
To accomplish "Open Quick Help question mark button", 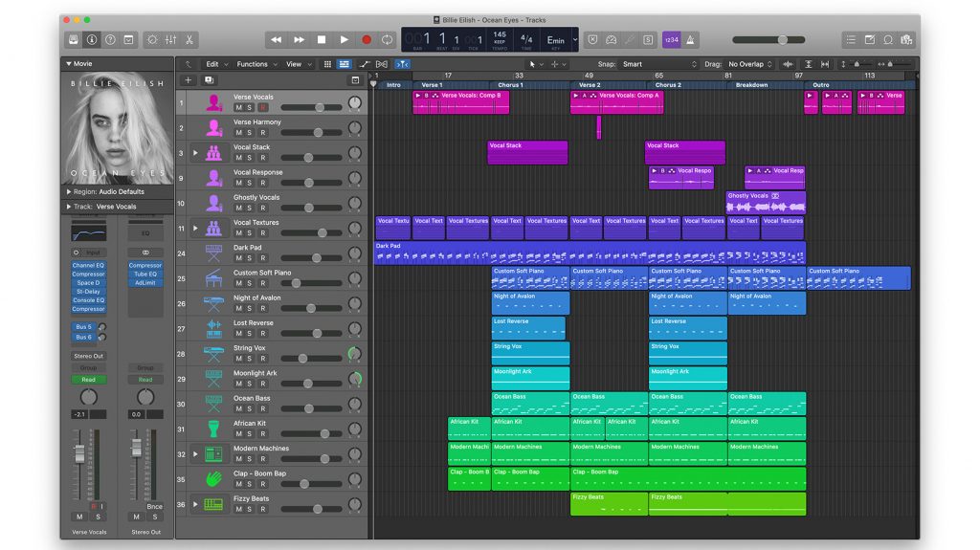I will point(110,40).
